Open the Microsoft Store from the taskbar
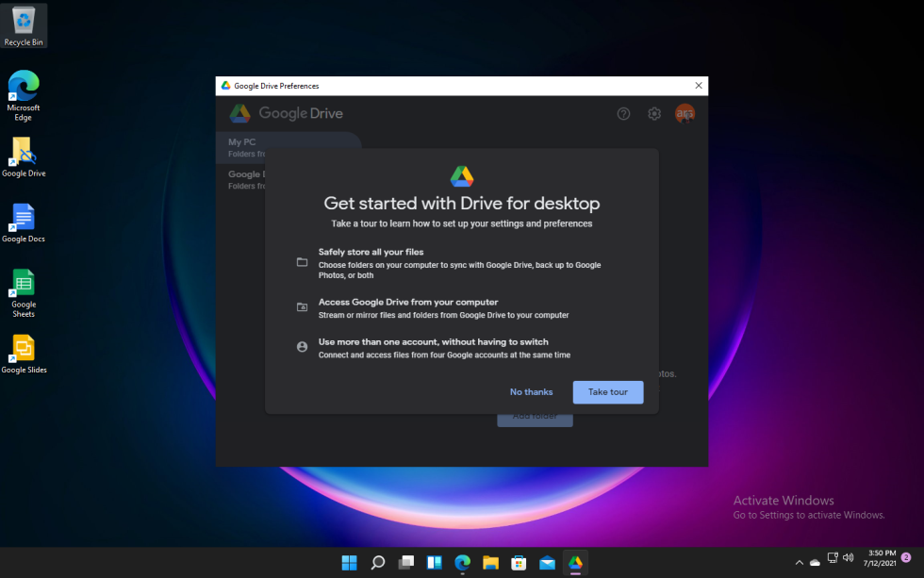Image resolution: width=924 pixels, height=578 pixels. pos(519,562)
